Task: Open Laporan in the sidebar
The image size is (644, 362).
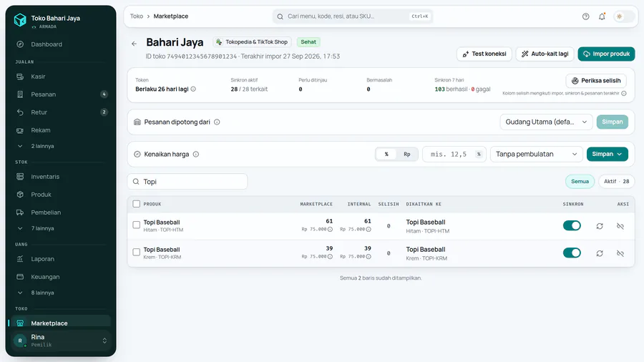Action: 60,259
